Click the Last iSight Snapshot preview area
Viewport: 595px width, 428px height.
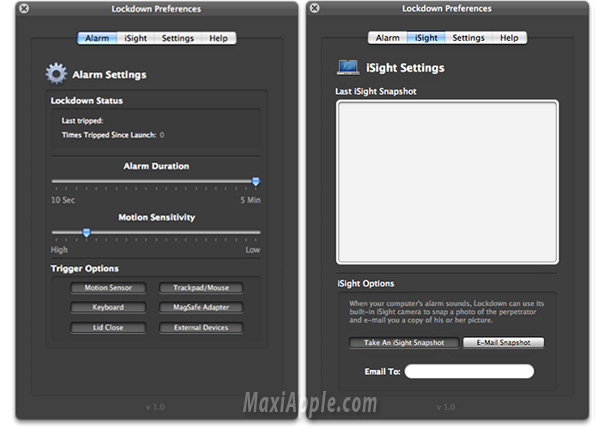tap(447, 182)
